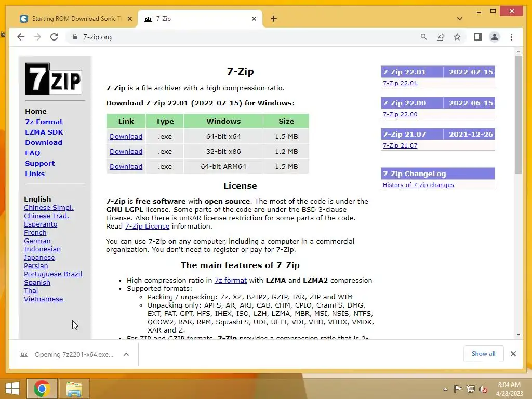Viewport: 532px width, 399px height.
Task: Open the 7-Zip 22.01 news link
Action: 400,83
